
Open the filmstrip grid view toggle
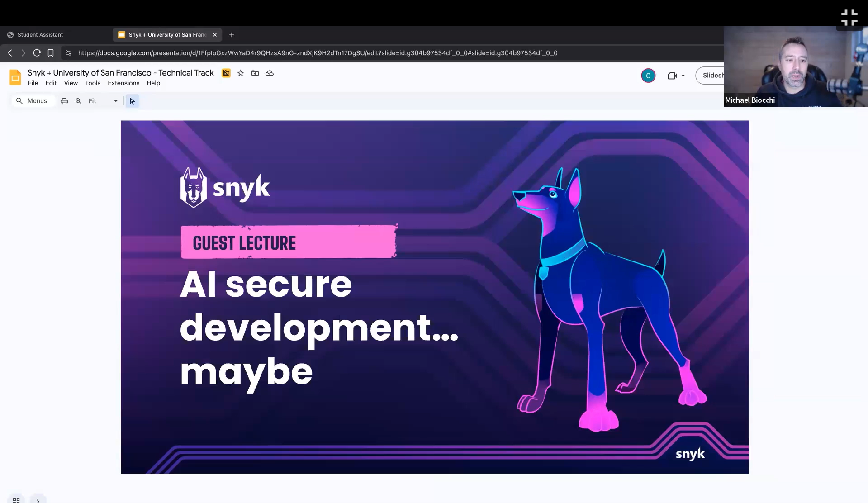[16, 499]
